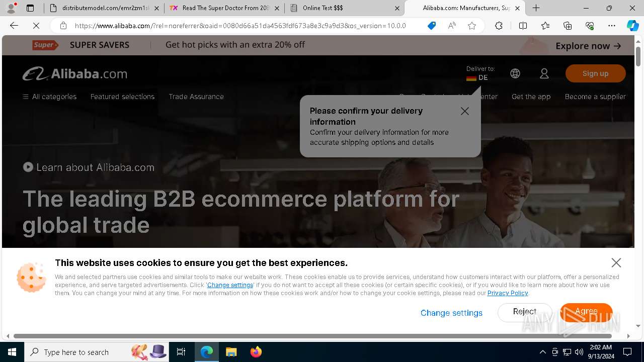Open the Favorites list icon

pos(545,26)
